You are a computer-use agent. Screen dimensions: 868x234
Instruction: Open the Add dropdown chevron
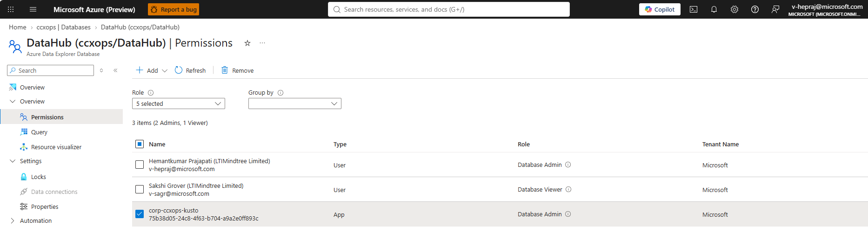tap(165, 71)
